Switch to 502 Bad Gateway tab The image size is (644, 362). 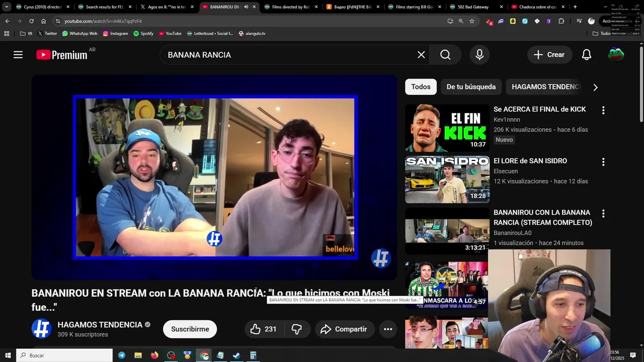pos(475,7)
